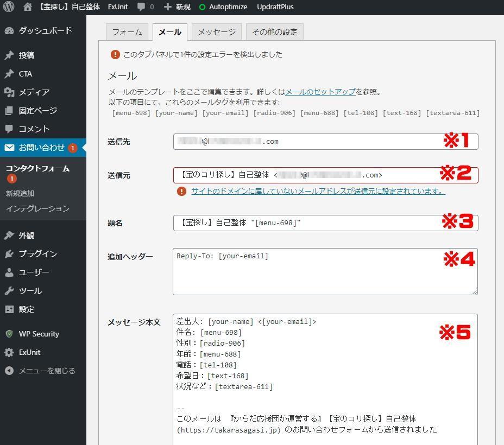The height and width of the screenshot is (445, 504).
Task: Click the WordPress logo icon
Action: pyautogui.click(x=9, y=7)
